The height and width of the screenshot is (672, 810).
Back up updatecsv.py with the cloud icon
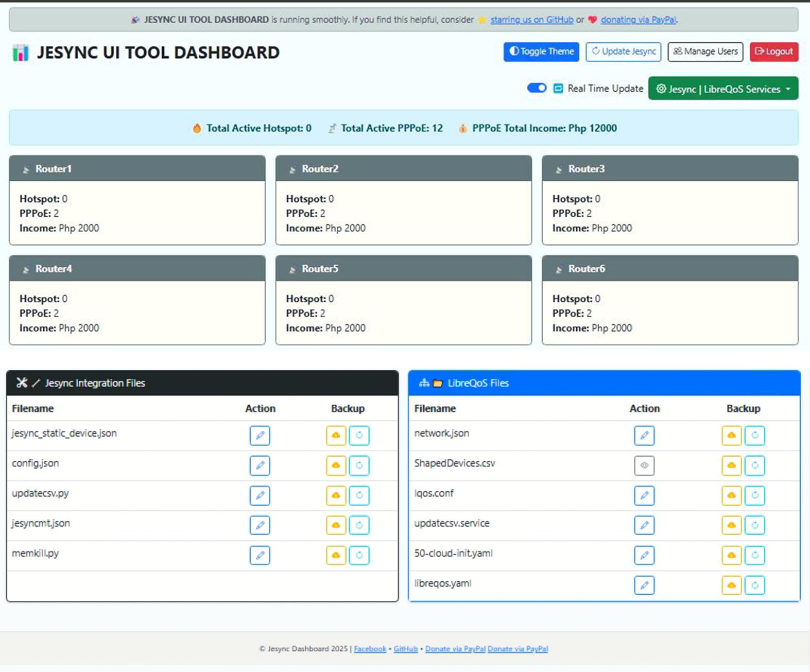[x=336, y=495]
